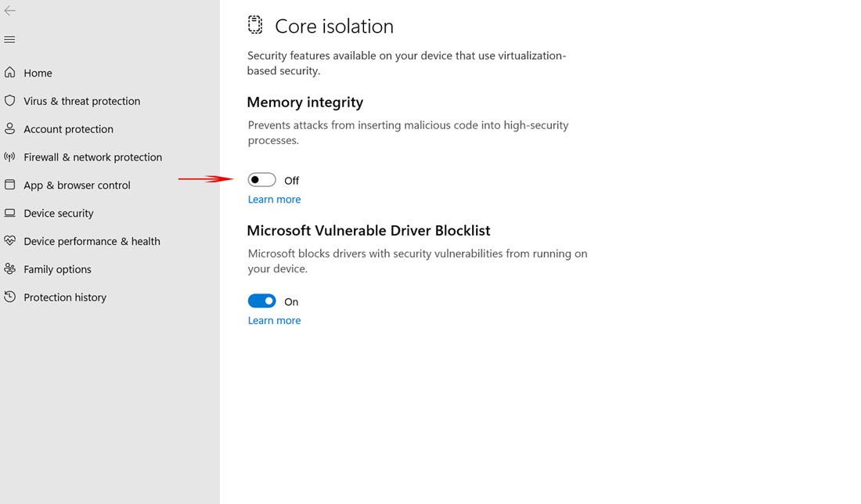Click the App & browser control window icon
This screenshot has height=504, width=861.
pyautogui.click(x=10, y=185)
